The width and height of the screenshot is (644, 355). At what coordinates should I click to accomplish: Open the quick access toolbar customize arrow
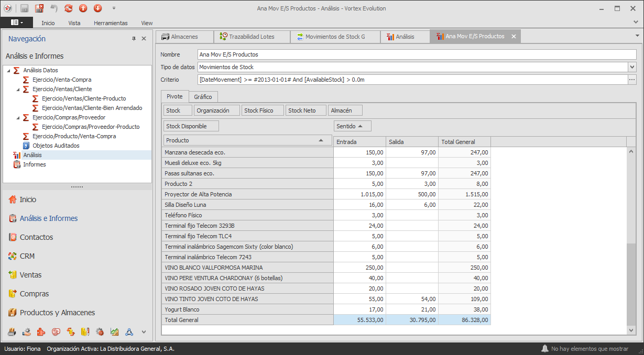pyautogui.click(x=114, y=8)
